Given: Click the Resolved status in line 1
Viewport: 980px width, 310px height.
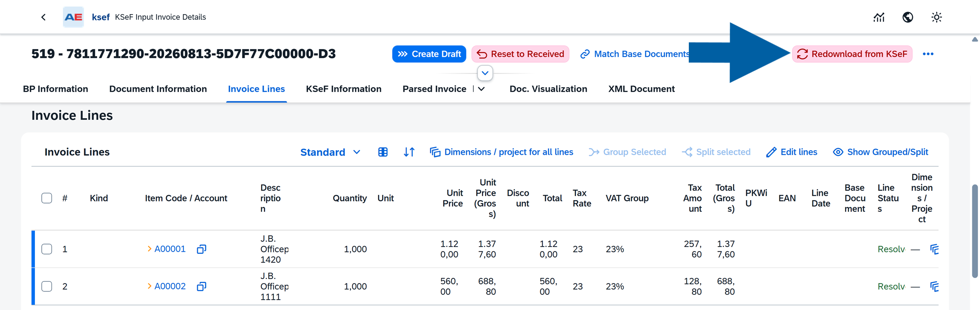Looking at the screenshot, I should coord(891,249).
